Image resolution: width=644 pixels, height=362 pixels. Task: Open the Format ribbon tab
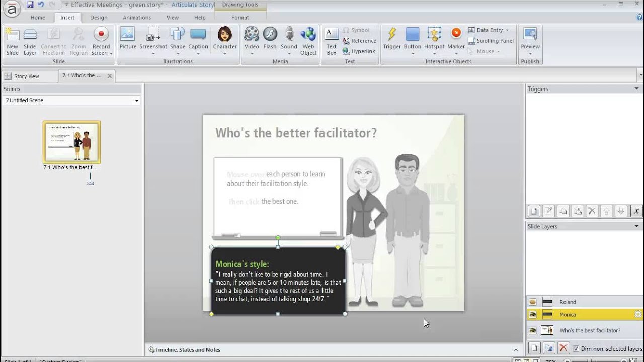pos(240,17)
